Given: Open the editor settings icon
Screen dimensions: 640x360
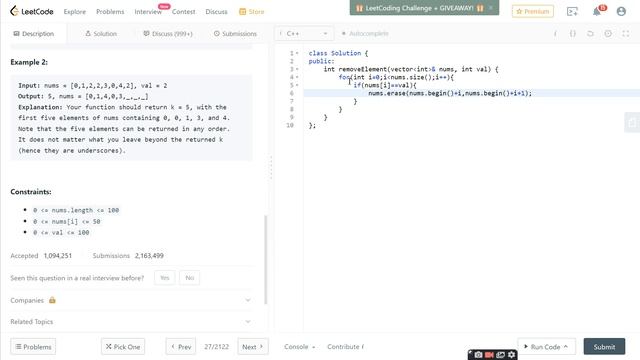Looking at the screenshot, I should (608, 33).
